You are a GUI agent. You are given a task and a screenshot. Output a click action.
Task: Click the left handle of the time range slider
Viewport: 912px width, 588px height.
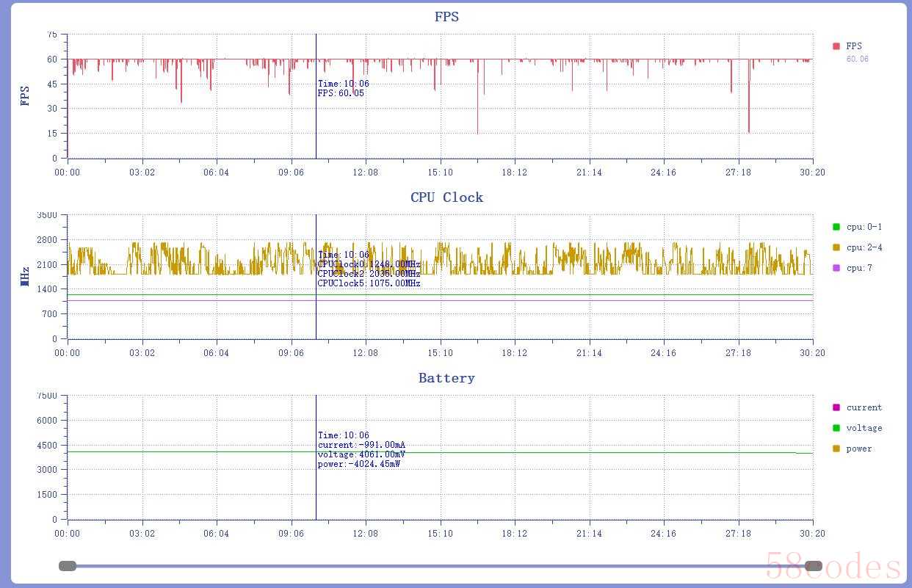pyautogui.click(x=68, y=566)
